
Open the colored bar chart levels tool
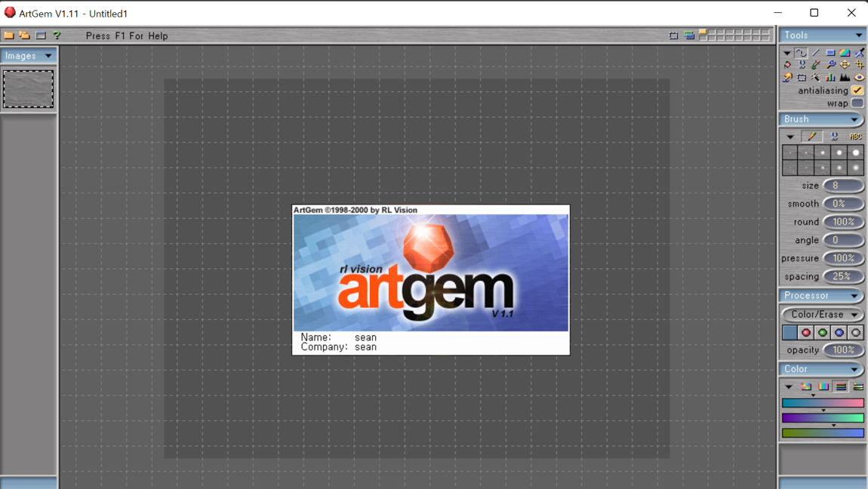(830, 78)
